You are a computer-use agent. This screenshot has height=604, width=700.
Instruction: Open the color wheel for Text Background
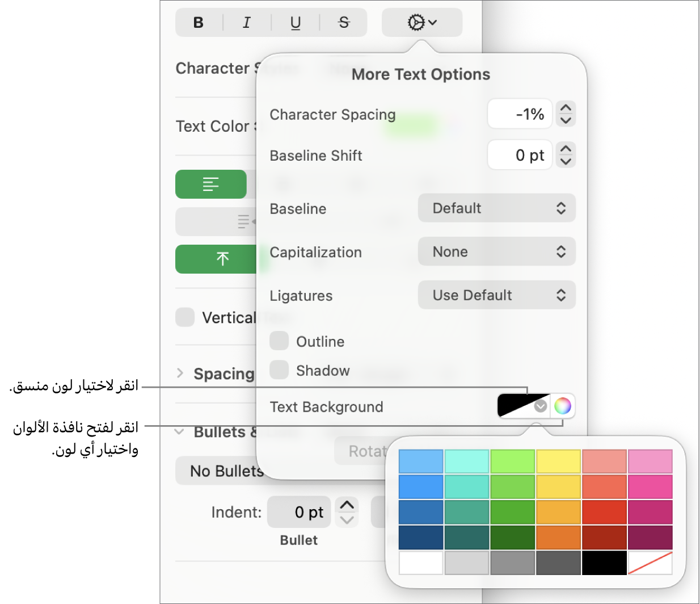pyautogui.click(x=562, y=405)
